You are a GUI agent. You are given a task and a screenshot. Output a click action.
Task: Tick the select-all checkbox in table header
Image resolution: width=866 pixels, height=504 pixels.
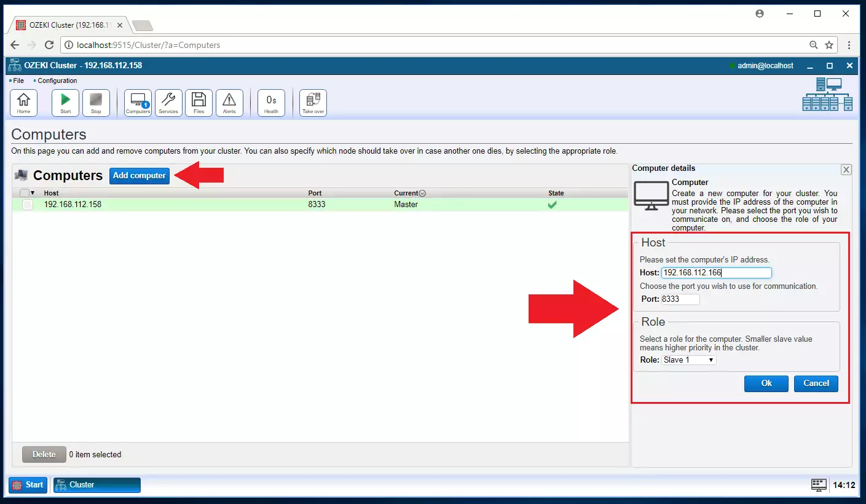pyautogui.click(x=24, y=193)
